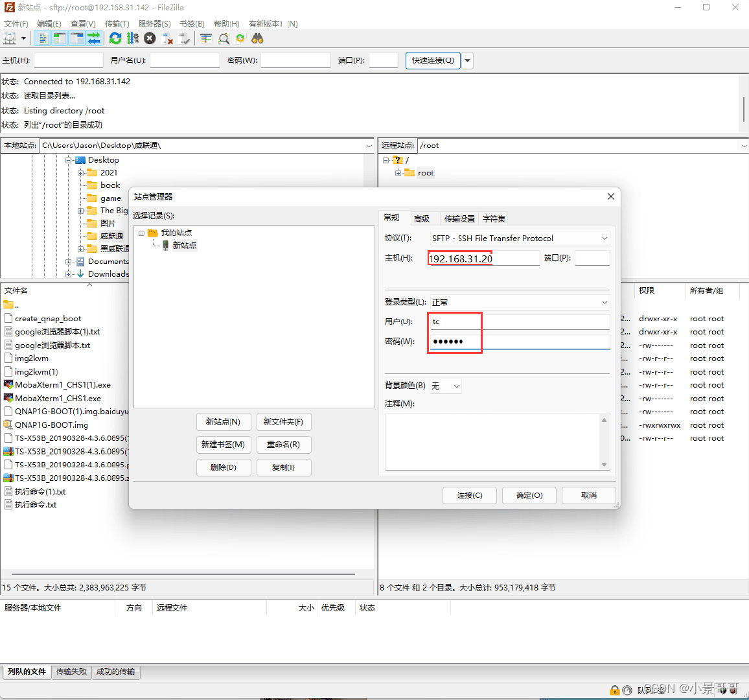This screenshot has height=700, width=749.
Task: Open the 协议(T) protocol dropdown
Action: [520, 239]
